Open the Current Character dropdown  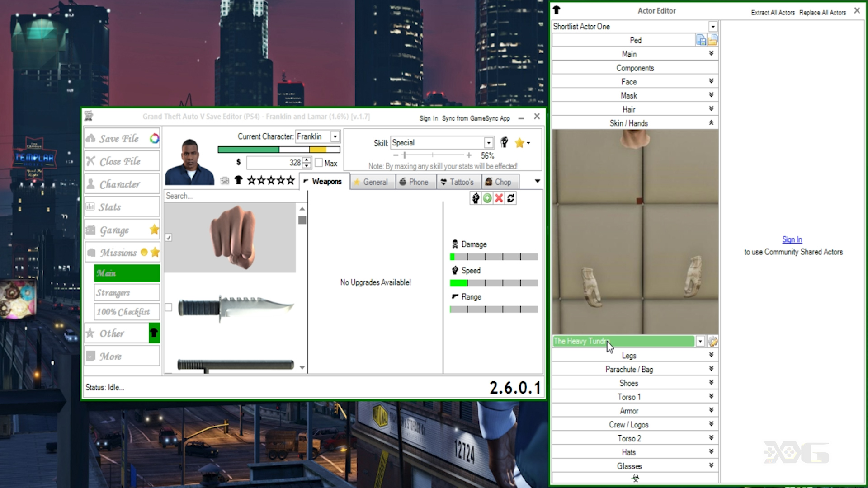click(x=335, y=136)
